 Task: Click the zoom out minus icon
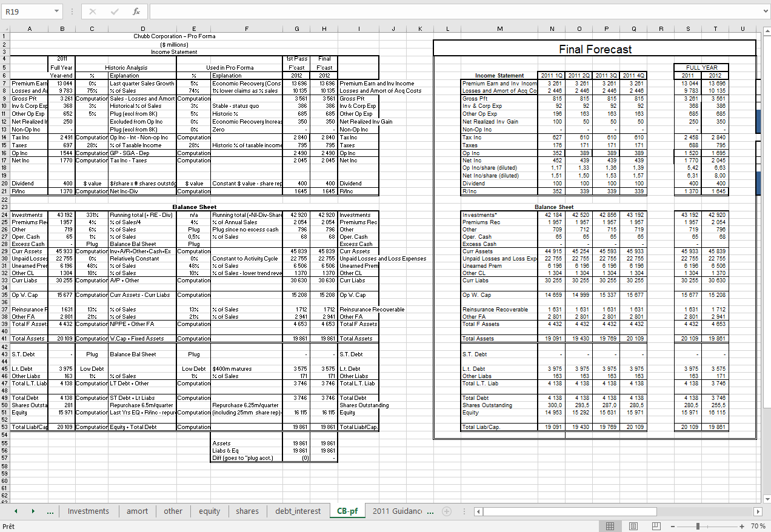(673, 526)
